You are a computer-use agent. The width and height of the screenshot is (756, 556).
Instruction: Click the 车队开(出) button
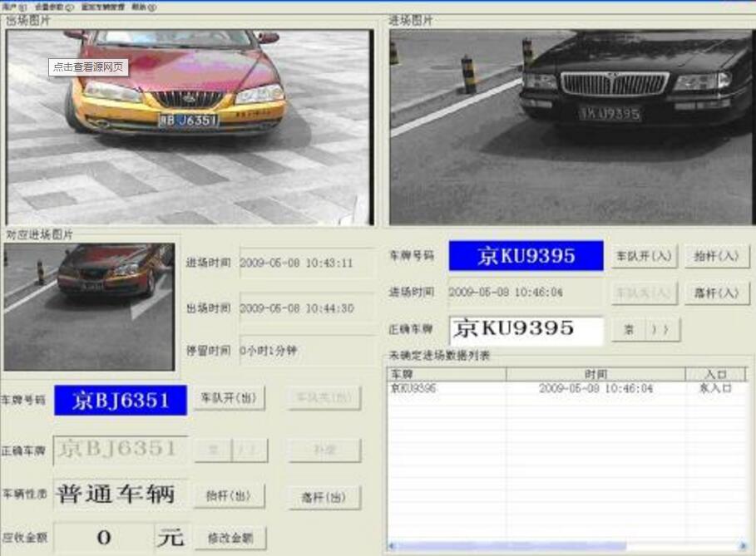(x=230, y=399)
